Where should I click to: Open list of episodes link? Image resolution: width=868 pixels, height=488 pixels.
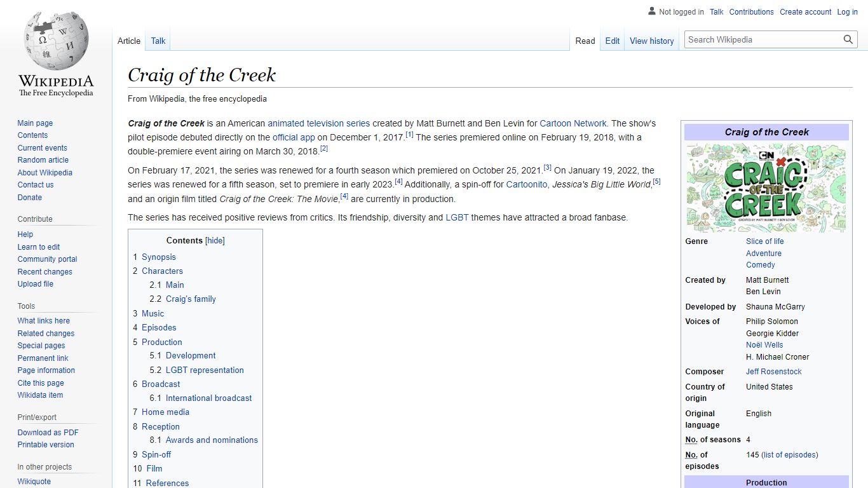click(790, 455)
